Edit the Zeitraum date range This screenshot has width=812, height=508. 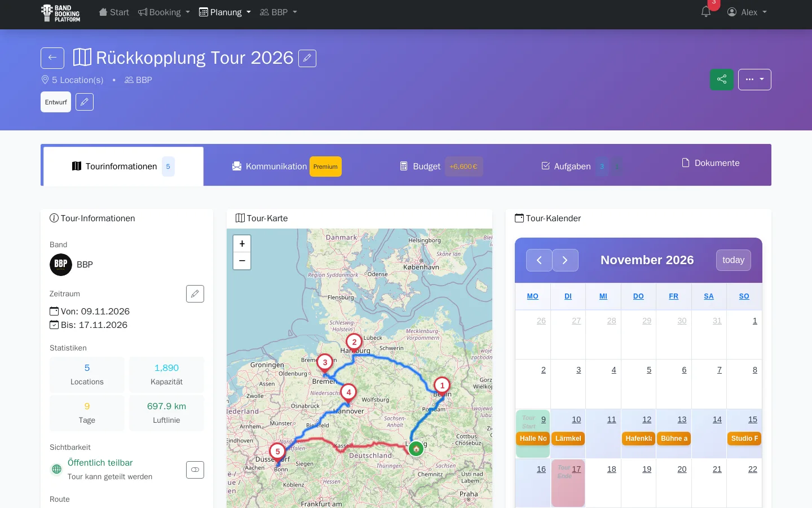tap(195, 294)
